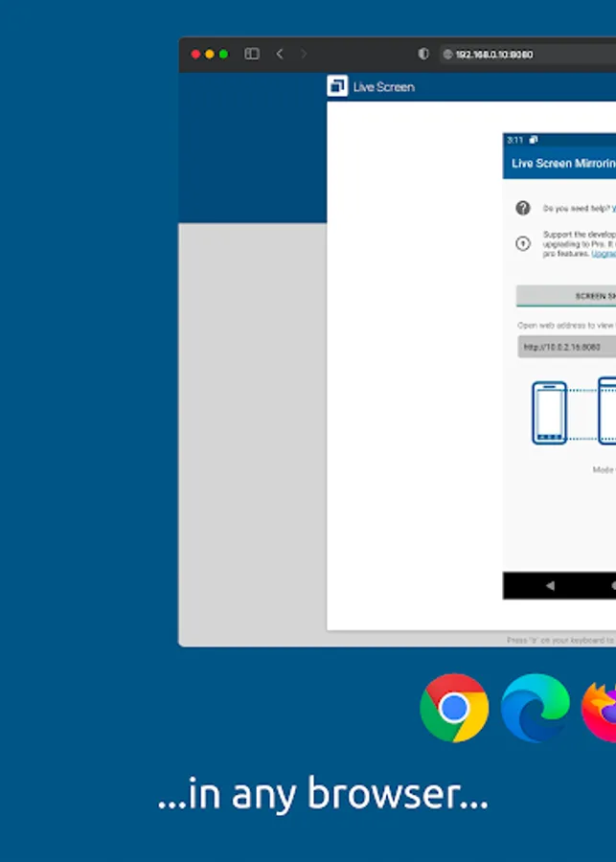616x862 pixels.
Task: Click the "...in any browser..." caption
Action: point(323,794)
